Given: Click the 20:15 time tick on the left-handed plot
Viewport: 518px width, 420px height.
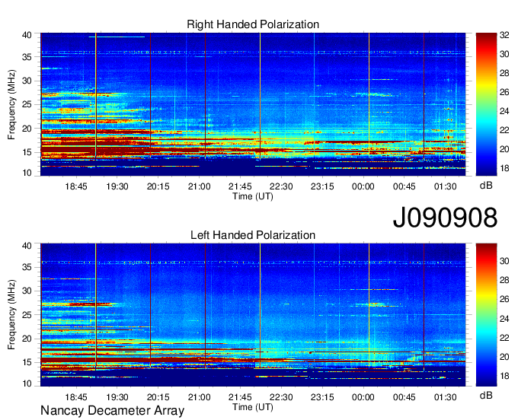Looking at the screenshot, I should [x=158, y=397].
